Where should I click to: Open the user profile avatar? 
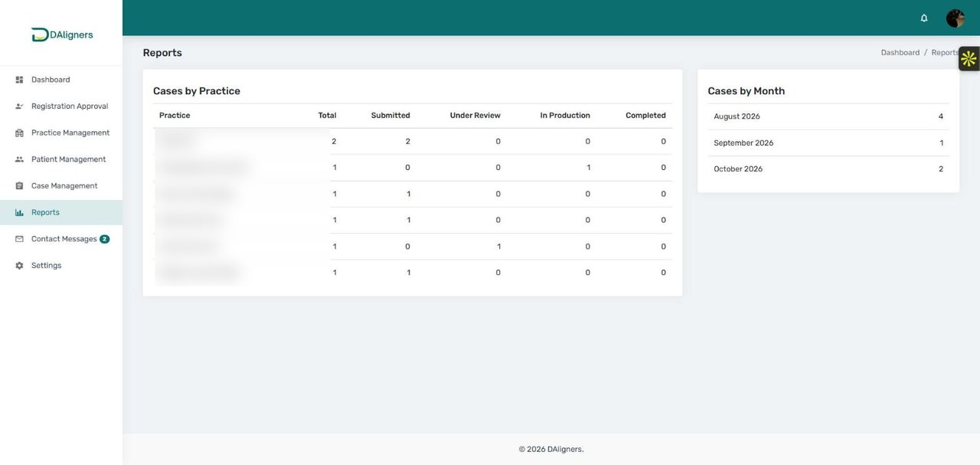click(x=955, y=18)
